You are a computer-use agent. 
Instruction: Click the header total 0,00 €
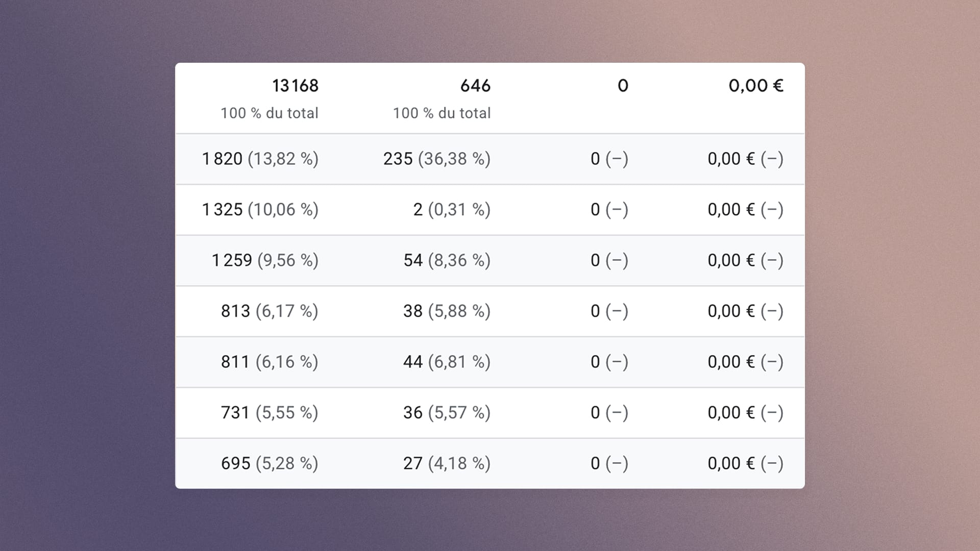(756, 86)
